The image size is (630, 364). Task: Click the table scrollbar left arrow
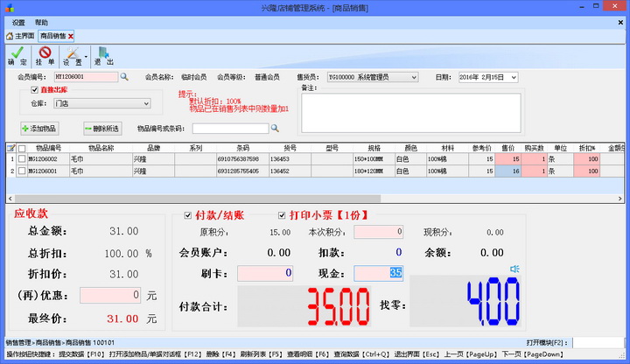click(x=10, y=199)
